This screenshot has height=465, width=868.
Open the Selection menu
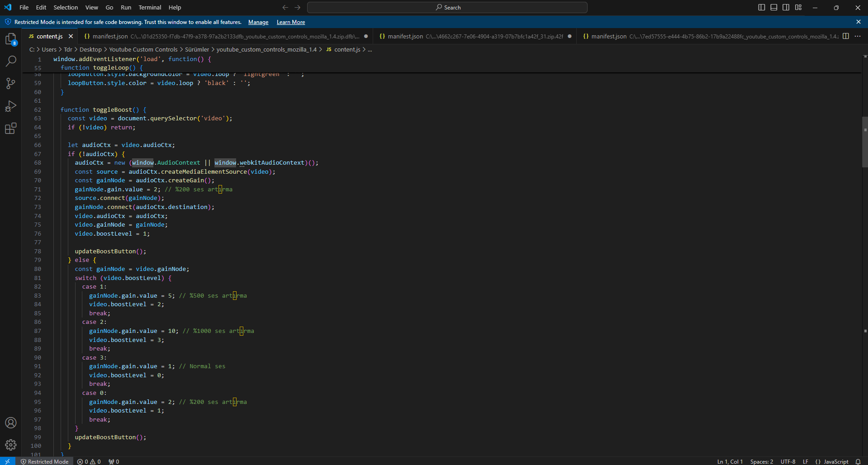pos(66,7)
